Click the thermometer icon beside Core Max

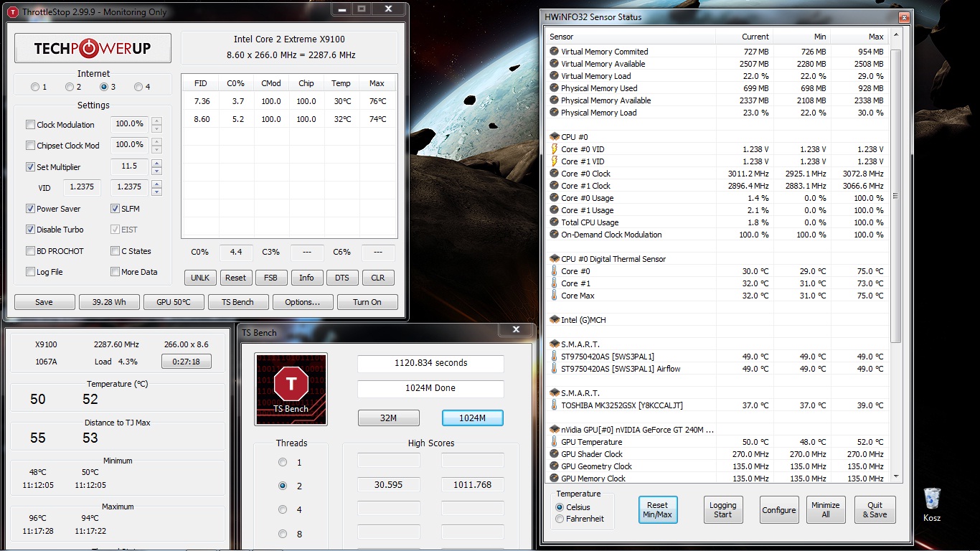554,296
